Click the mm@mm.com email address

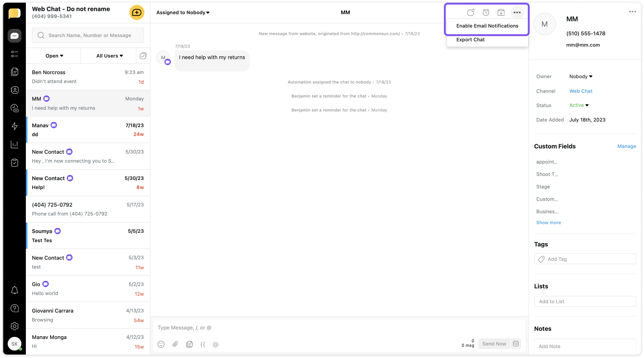pos(583,45)
